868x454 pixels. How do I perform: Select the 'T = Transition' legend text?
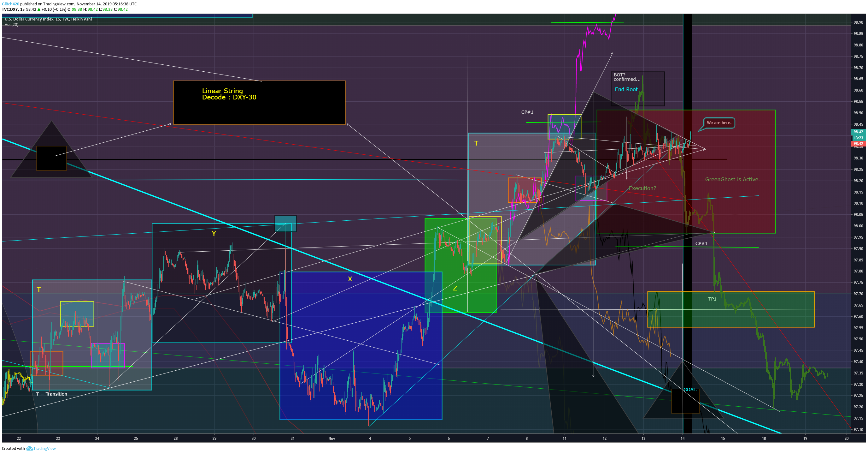click(x=51, y=394)
